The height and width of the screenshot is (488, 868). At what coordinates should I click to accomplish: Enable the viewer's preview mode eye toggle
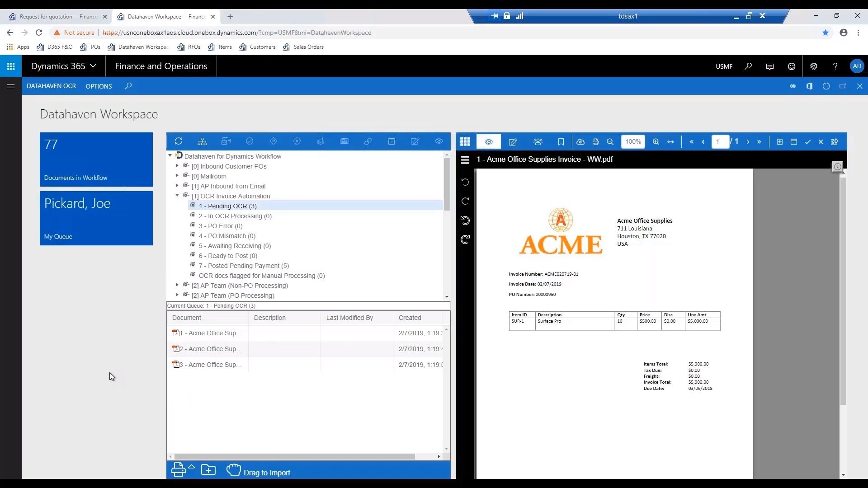pos(489,141)
